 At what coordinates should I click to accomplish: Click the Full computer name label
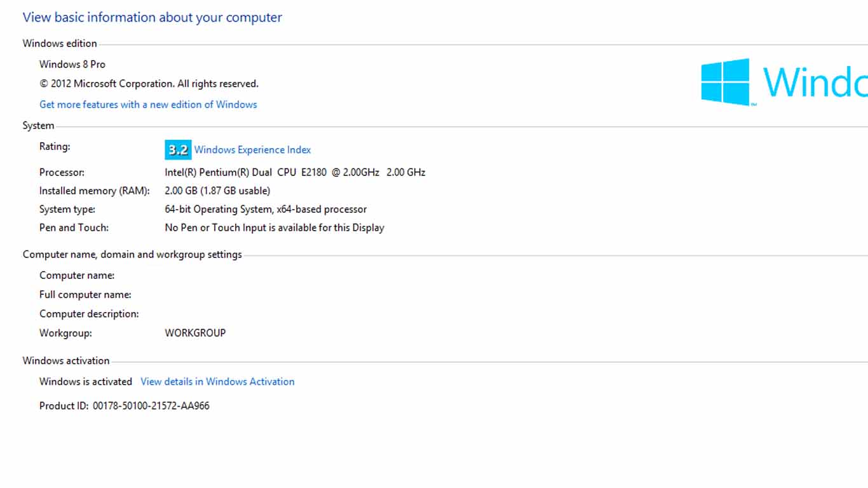click(85, 295)
